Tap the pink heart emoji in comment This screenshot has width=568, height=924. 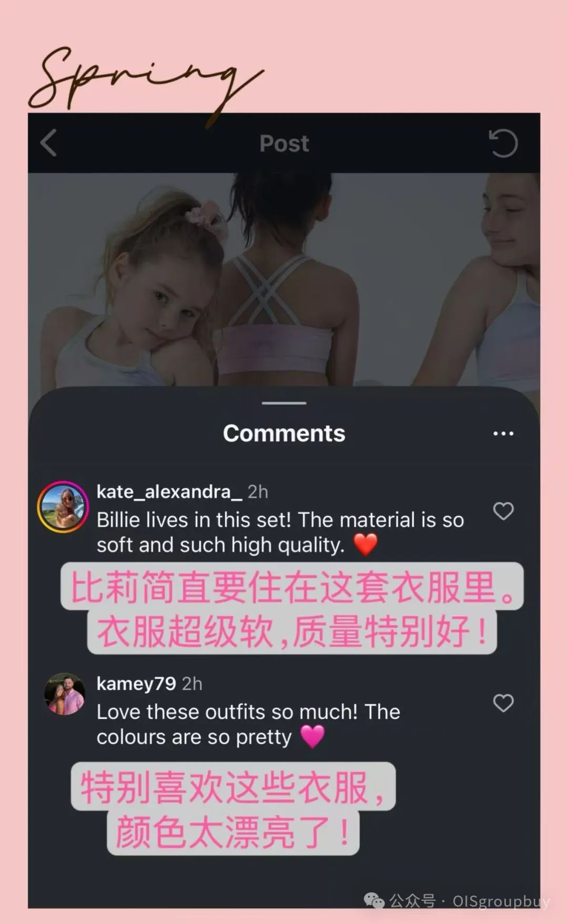point(312,736)
